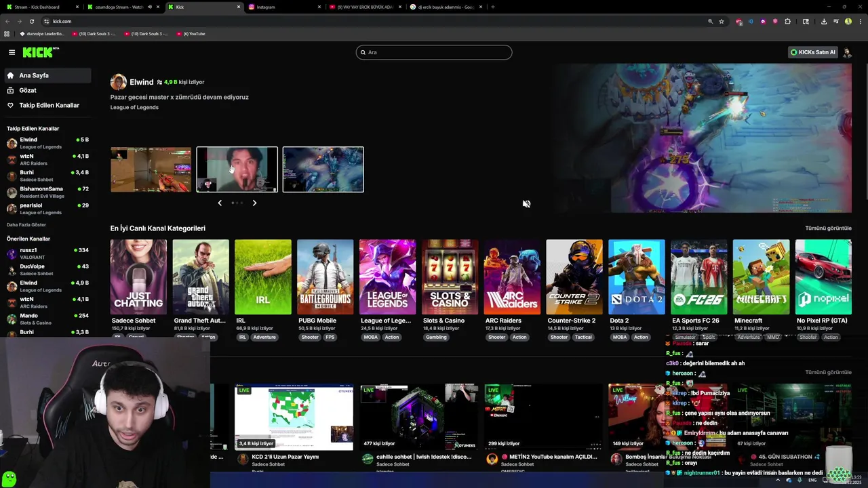Bookmark this page star icon
The width and height of the screenshot is (868, 488).
(x=722, y=21)
